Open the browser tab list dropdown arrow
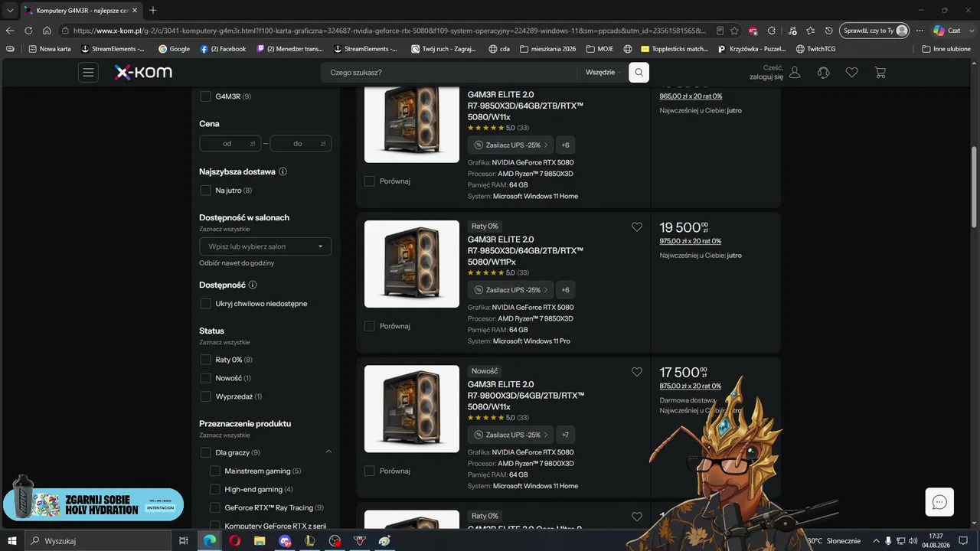Screen dimensions: 980x551 (x=10, y=10)
